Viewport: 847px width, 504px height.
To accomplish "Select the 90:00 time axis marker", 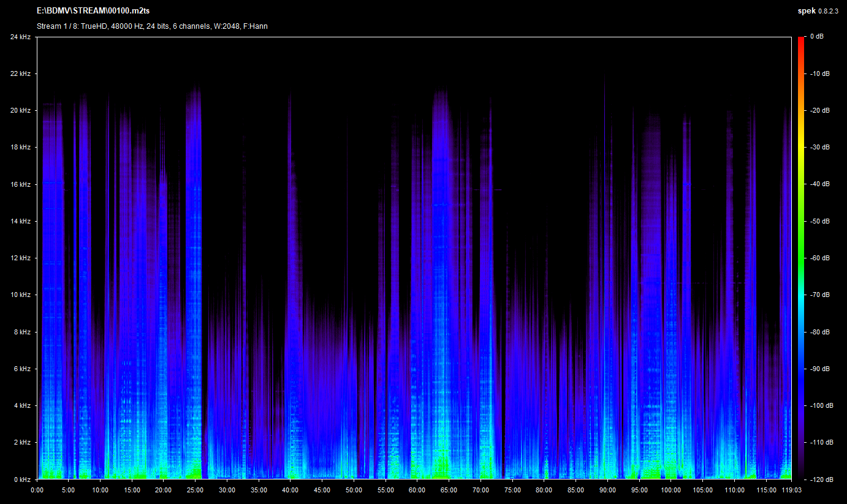I will tap(607, 490).
